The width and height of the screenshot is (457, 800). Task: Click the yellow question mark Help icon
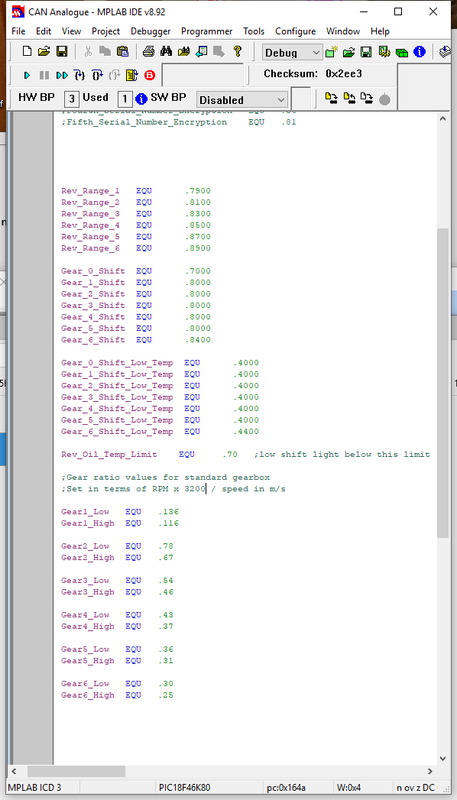[237, 52]
